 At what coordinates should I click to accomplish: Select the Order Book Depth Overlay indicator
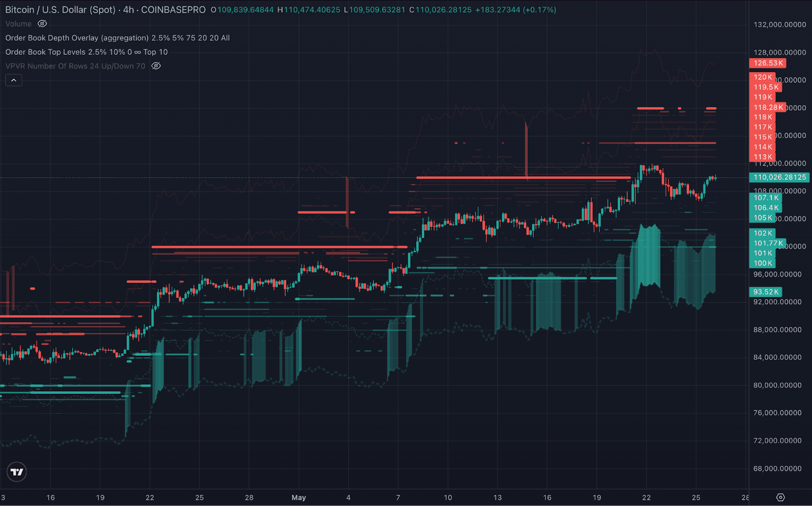tap(77, 38)
